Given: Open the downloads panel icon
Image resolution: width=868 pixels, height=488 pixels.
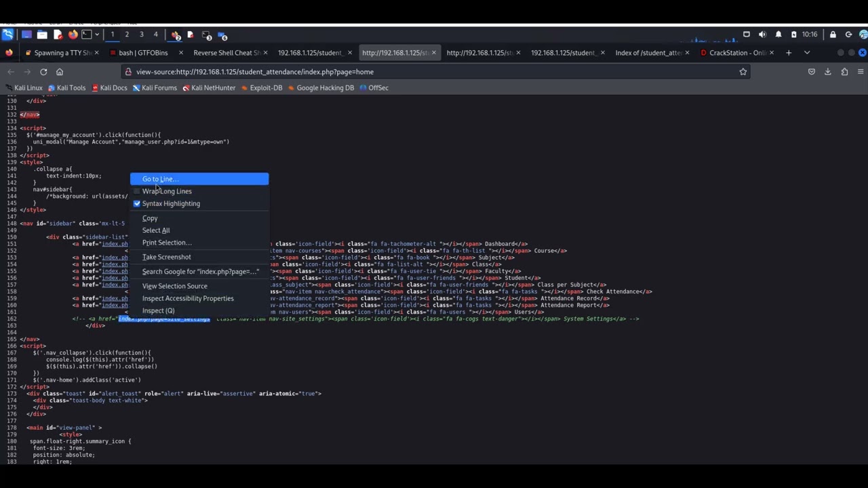Looking at the screenshot, I should point(828,72).
